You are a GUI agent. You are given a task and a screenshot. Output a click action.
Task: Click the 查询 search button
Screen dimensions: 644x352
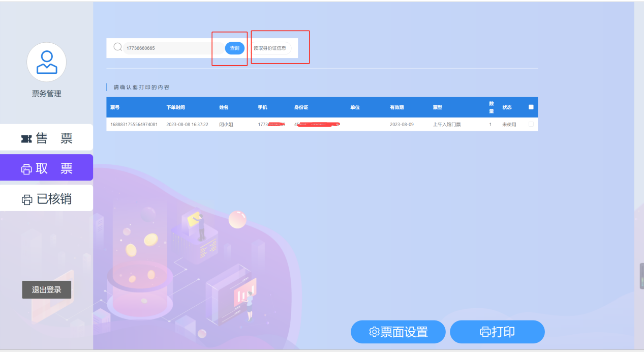pyautogui.click(x=234, y=48)
